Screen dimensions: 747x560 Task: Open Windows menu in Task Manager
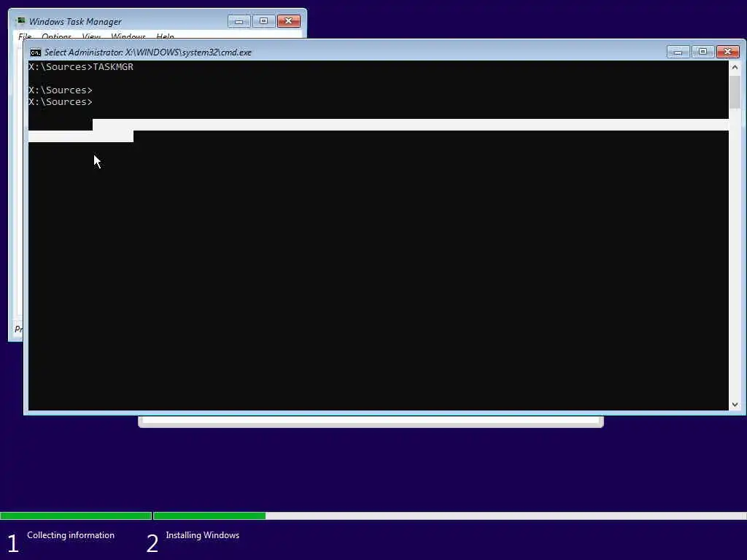tap(128, 36)
